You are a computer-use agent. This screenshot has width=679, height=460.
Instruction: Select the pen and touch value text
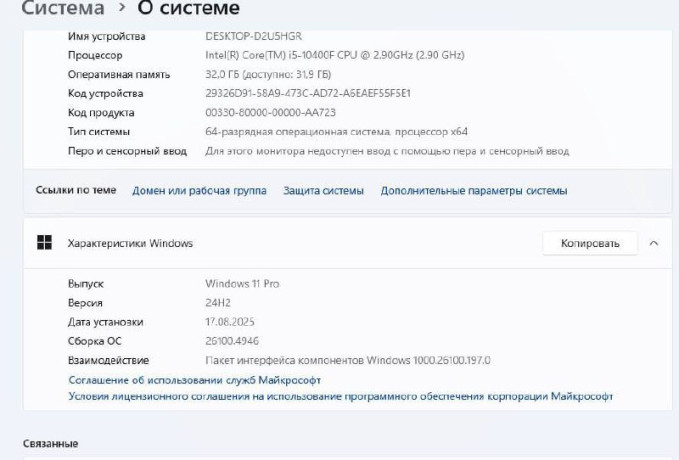(387, 151)
